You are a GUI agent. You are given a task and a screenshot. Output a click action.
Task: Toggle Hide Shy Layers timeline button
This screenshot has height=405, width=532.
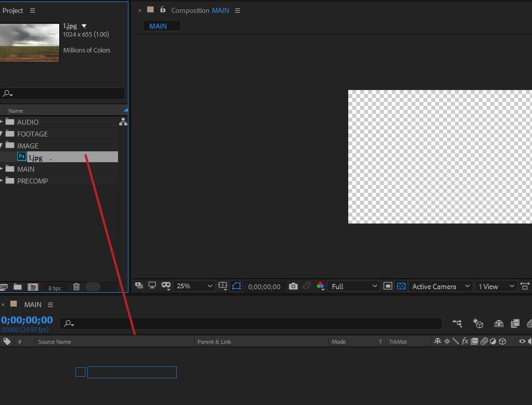498,323
